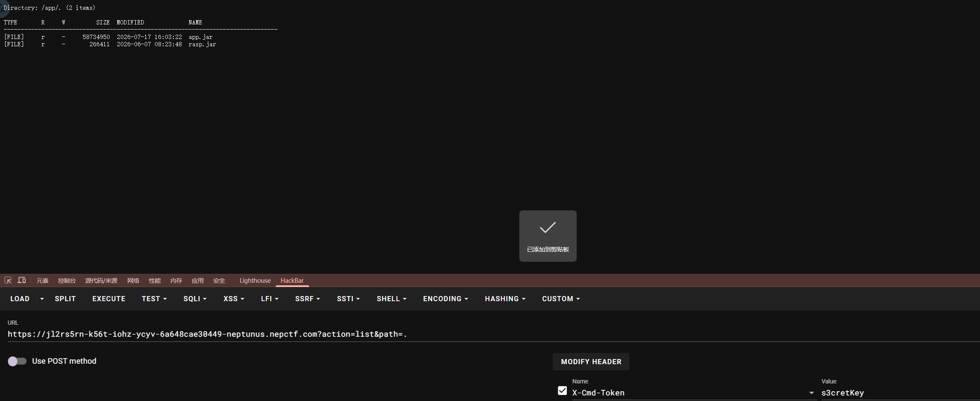Open the HASHING dropdown menu
980x401 pixels.
click(505, 299)
